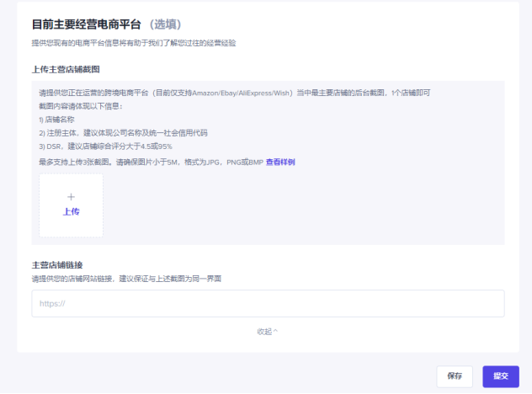Click the 2) 注册主体 requirement line

123,132
